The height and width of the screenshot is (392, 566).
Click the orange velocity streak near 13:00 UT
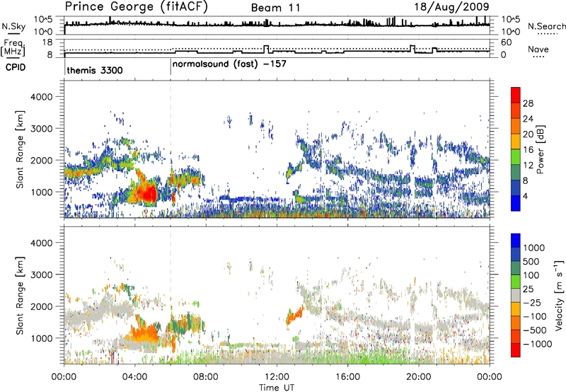295,315
